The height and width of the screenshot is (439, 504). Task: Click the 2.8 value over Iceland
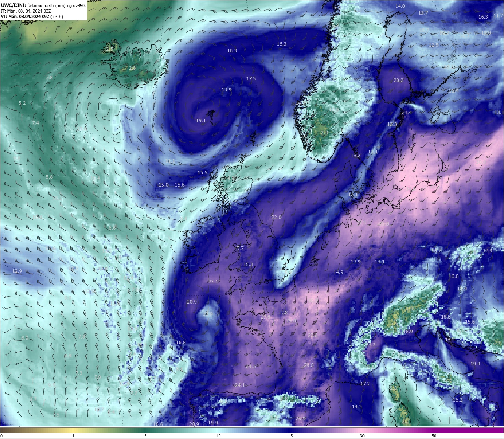click(132, 68)
